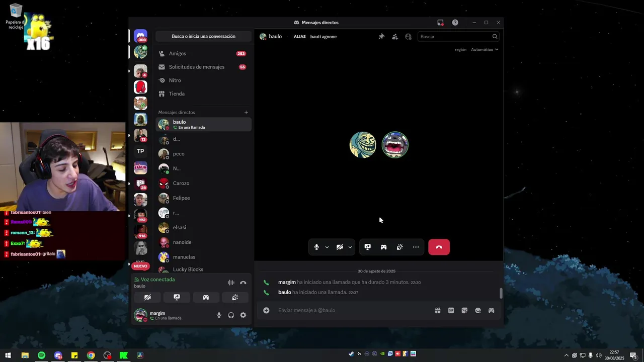This screenshot has height=362, width=644.
Task: Send a gift icon in message box
Action: click(x=438, y=310)
